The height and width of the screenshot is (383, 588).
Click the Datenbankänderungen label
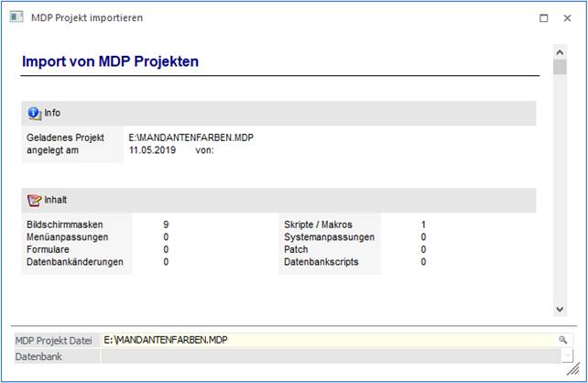[75, 262]
